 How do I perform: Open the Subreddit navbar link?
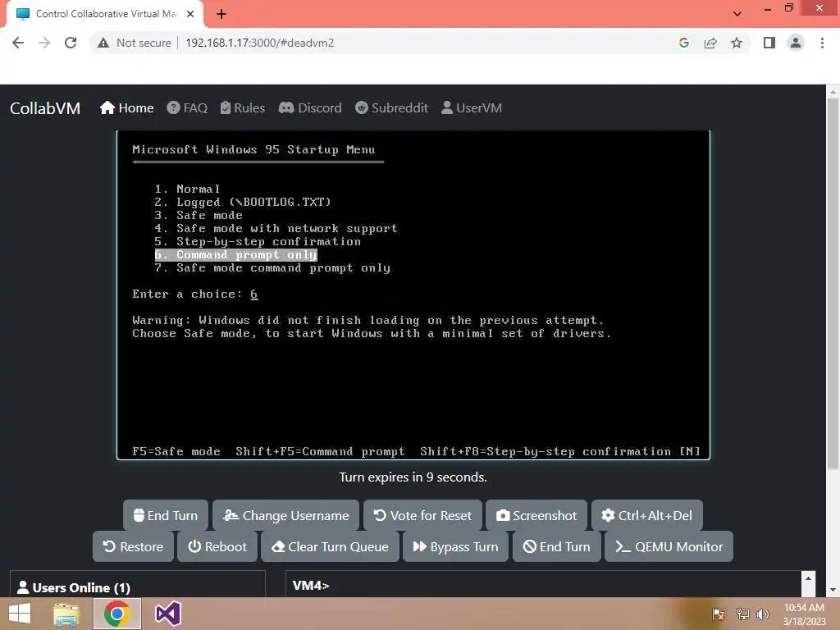[391, 108]
